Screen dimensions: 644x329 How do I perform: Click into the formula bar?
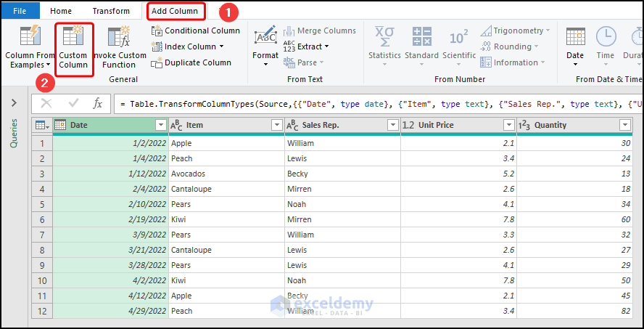[379, 104]
